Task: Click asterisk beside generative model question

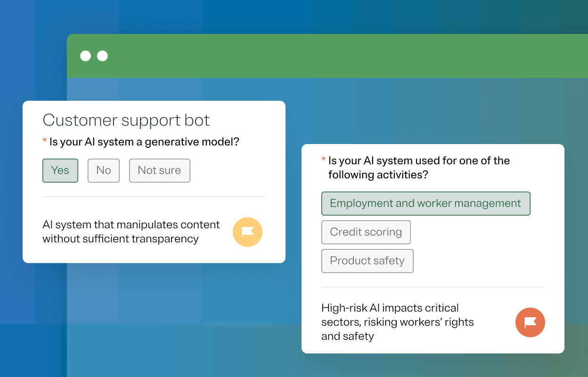Action: tap(45, 141)
